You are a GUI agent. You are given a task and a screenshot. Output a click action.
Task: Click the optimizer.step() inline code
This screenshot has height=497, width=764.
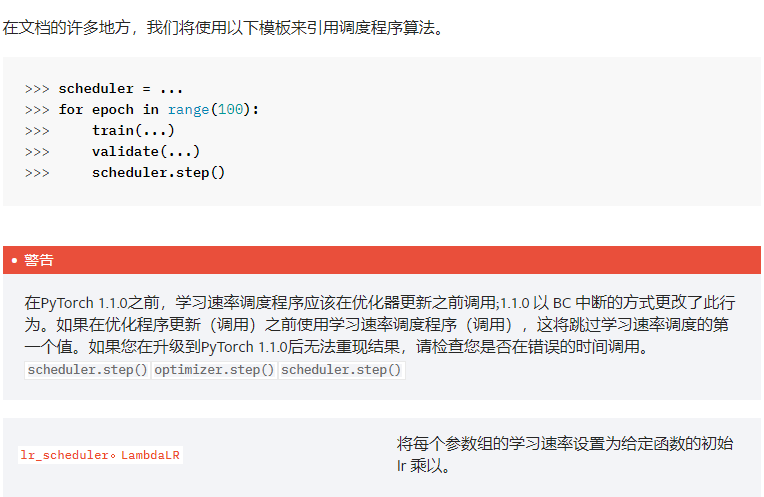click(x=215, y=370)
